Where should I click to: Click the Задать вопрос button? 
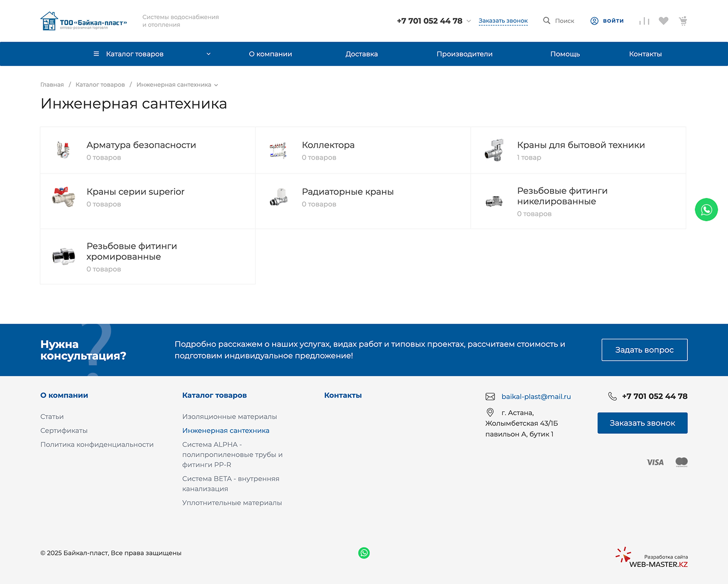644,350
